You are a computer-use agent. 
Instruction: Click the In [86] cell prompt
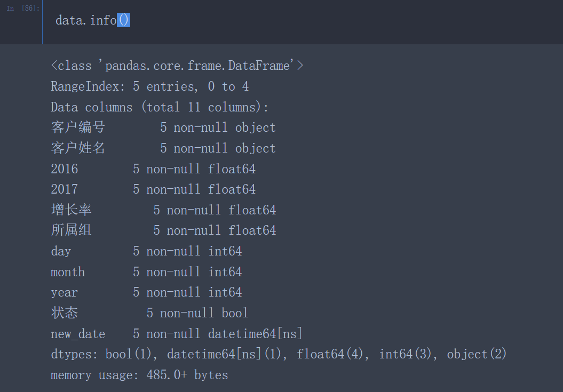(x=22, y=9)
